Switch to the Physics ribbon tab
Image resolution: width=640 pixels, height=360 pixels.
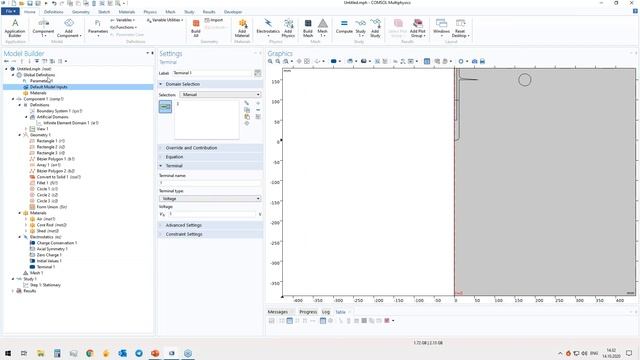click(x=150, y=12)
